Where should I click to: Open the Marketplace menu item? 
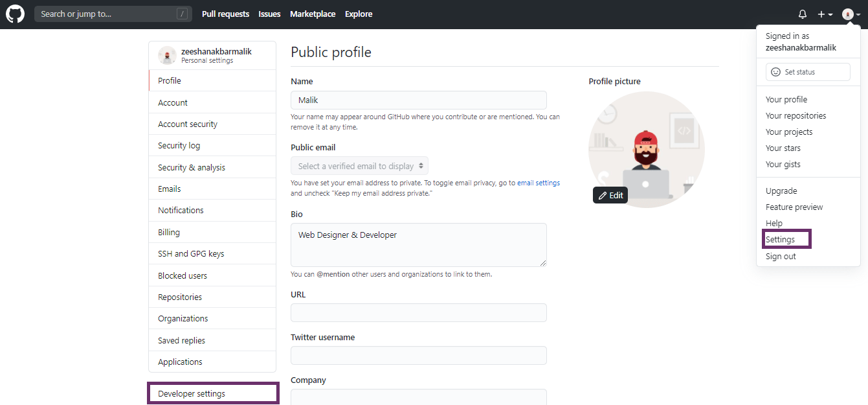pos(313,14)
